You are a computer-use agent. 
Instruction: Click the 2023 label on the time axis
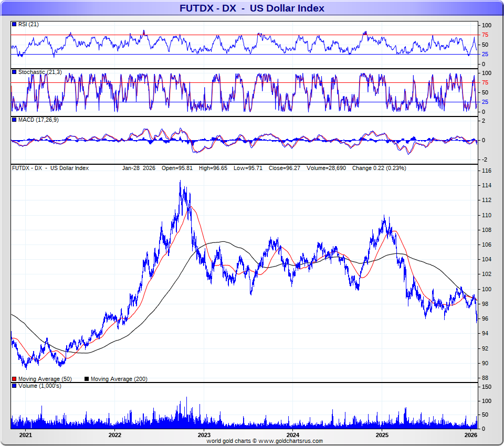click(x=204, y=435)
